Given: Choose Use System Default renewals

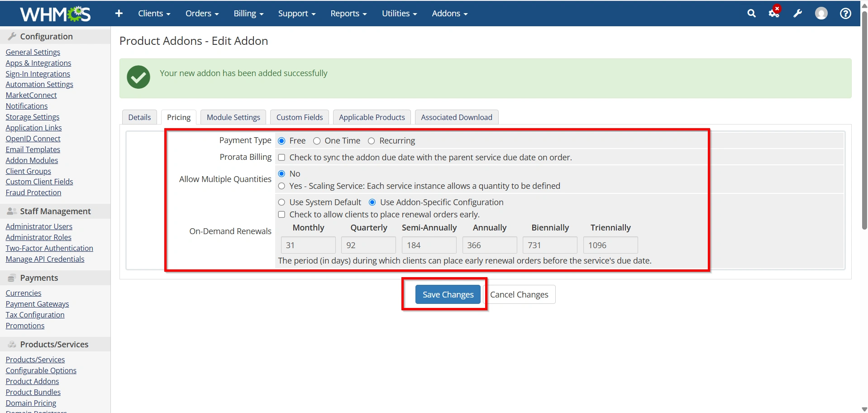Looking at the screenshot, I should click(281, 202).
